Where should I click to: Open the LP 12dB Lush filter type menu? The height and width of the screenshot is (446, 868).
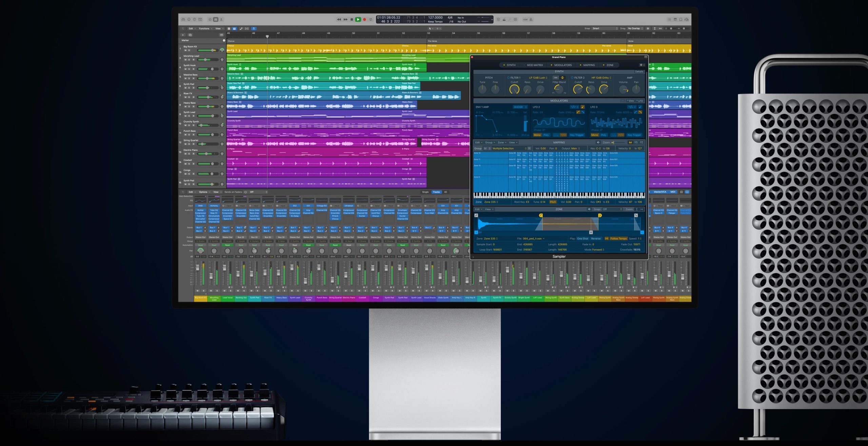coord(538,78)
